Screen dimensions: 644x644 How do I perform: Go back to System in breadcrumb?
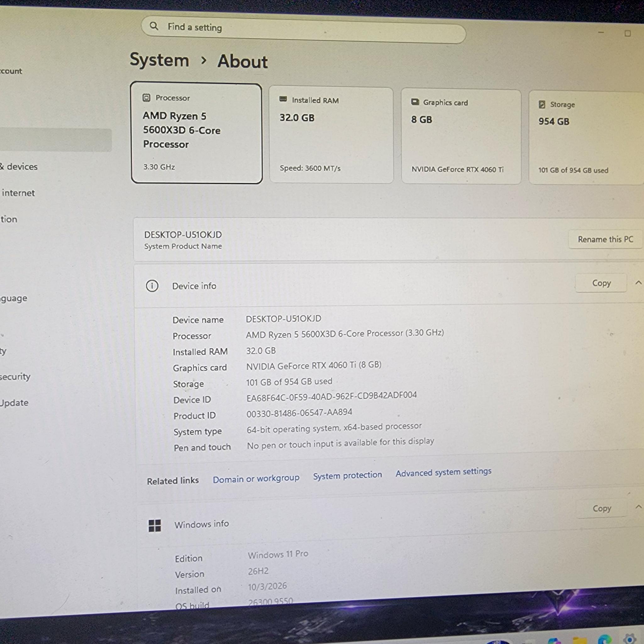(x=159, y=60)
